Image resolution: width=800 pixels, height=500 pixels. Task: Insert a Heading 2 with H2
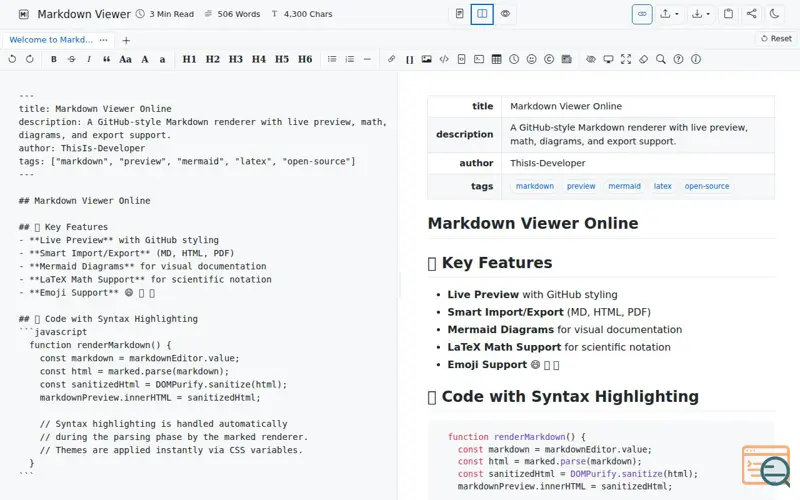212,59
